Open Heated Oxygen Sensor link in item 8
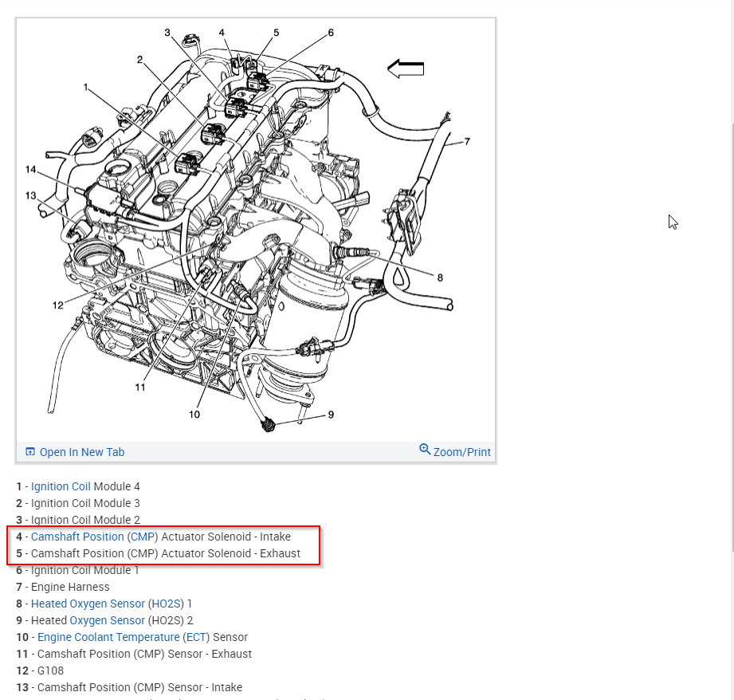Screen dimensions: 734x700 [88, 604]
